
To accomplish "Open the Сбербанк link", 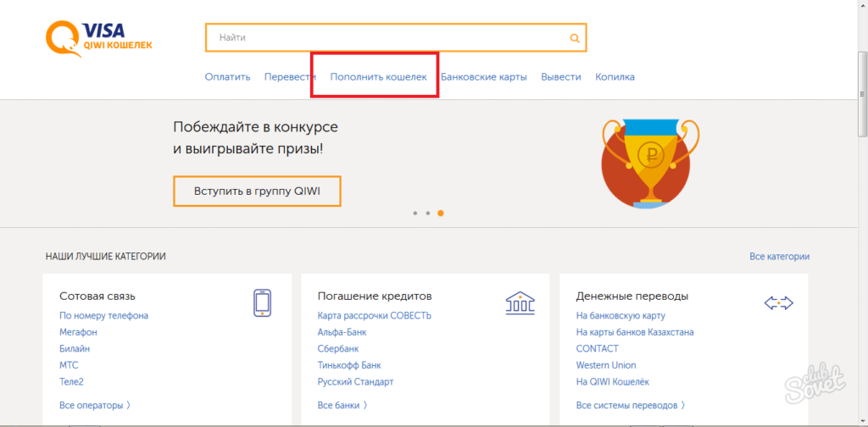I will pyautogui.click(x=338, y=349).
